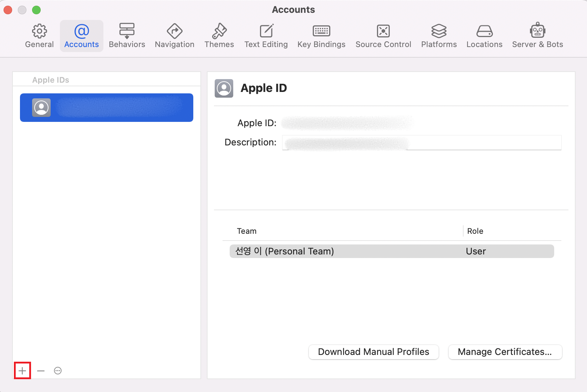Click the Apple ID avatar in details header
This screenshot has height=392, width=587.
pyautogui.click(x=224, y=88)
